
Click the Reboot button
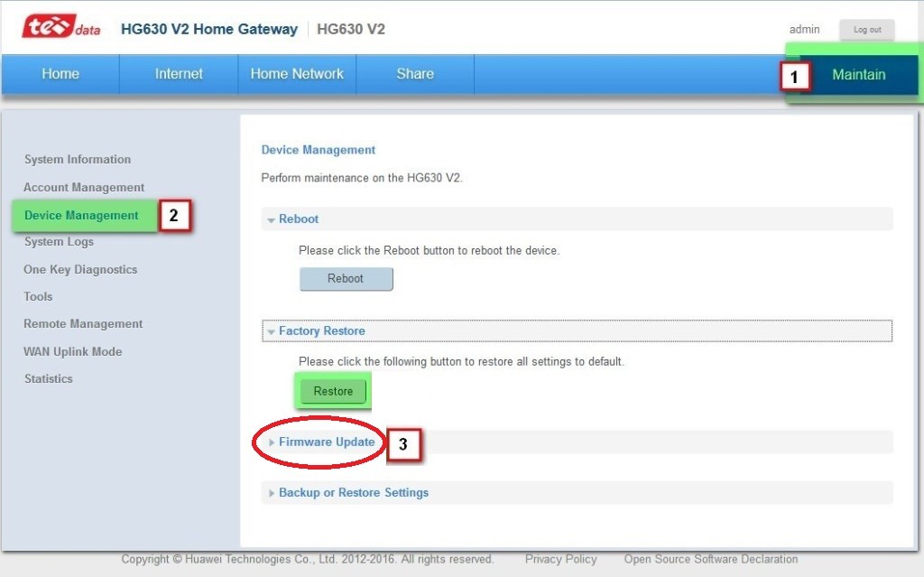coord(346,278)
